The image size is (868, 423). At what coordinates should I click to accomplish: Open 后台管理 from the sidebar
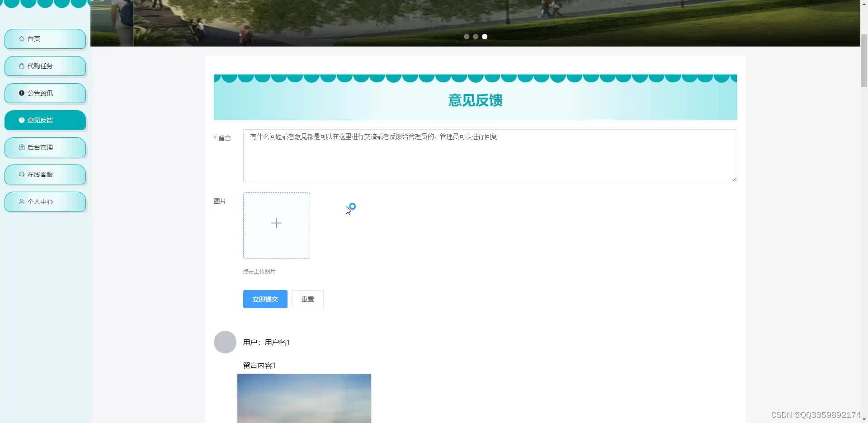45,147
